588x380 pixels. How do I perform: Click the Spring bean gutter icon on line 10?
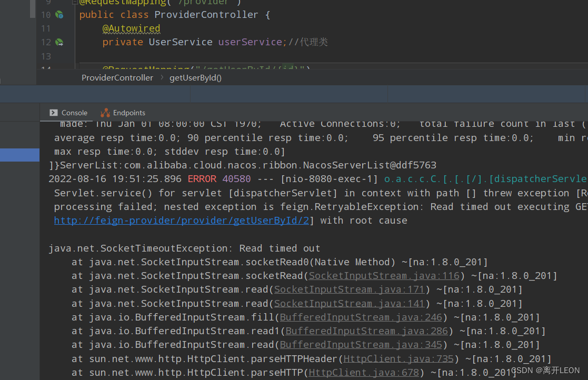(x=59, y=14)
